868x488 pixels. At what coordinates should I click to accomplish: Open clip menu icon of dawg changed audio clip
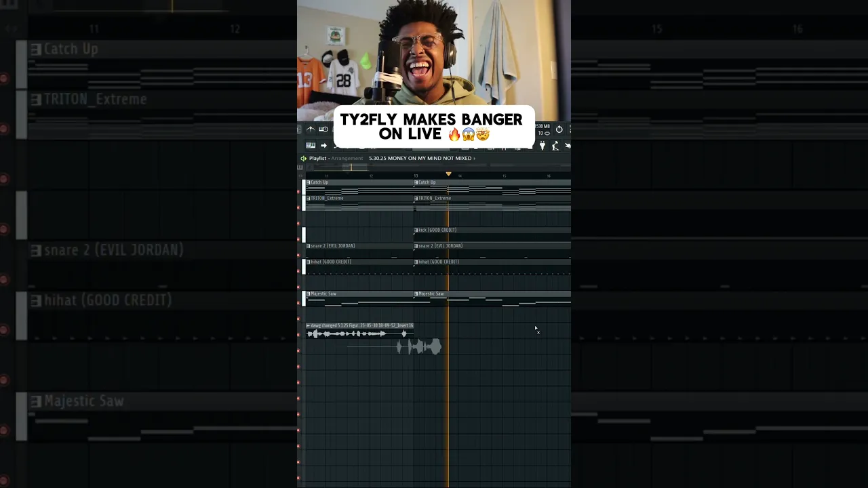[x=309, y=325]
